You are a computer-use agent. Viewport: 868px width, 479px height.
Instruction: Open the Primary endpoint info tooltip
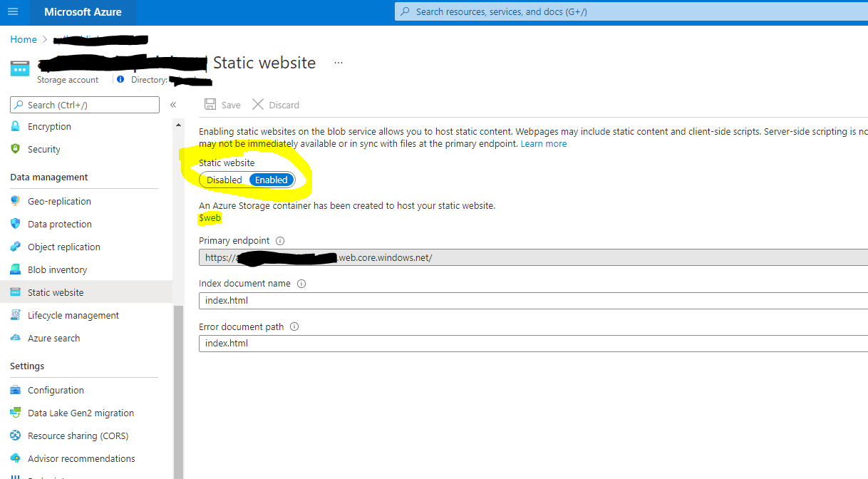coord(280,241)
